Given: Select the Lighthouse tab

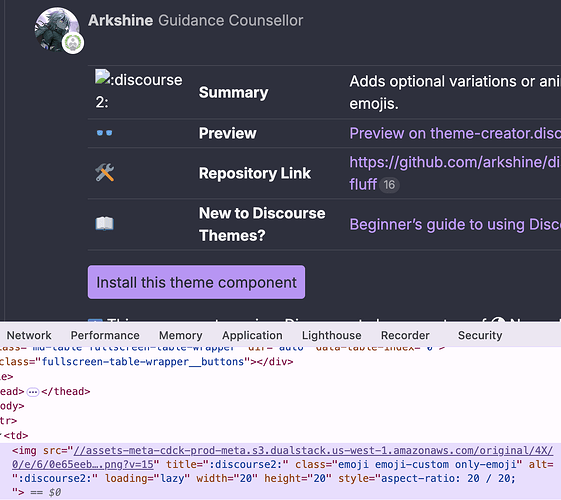Looking at the screenshot, I should (332, 335).
